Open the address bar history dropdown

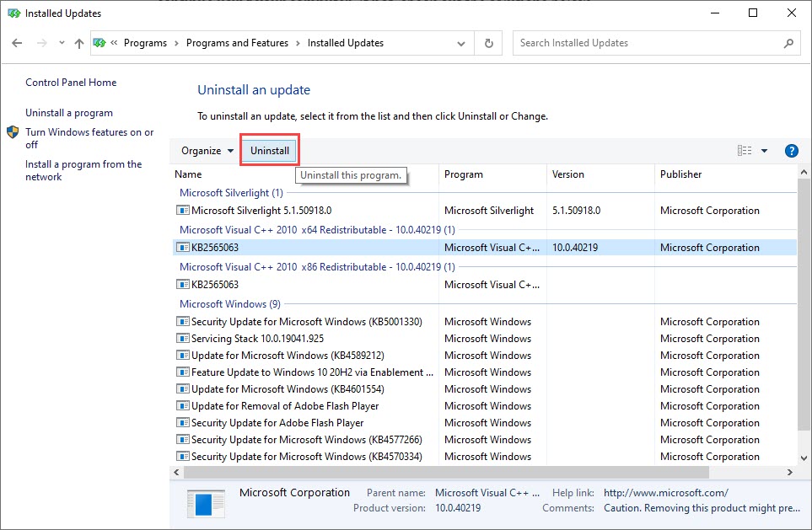point(461,44)
